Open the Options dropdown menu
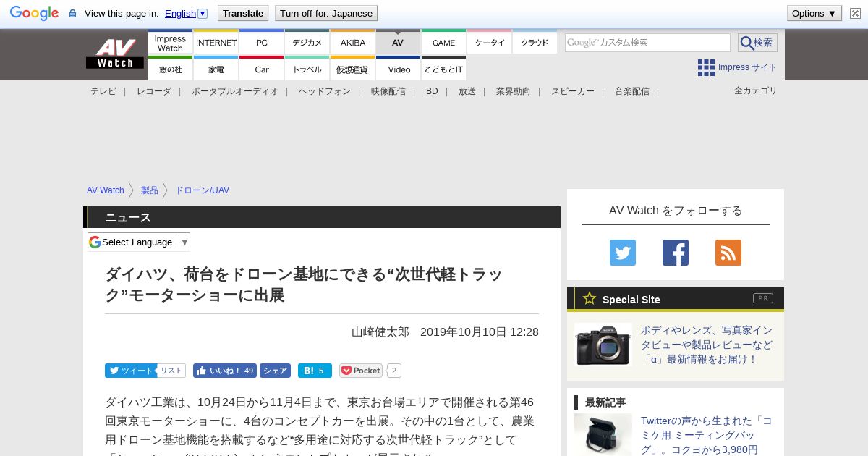Viewport: 868px width, 456px height. [x=814, y=13]
